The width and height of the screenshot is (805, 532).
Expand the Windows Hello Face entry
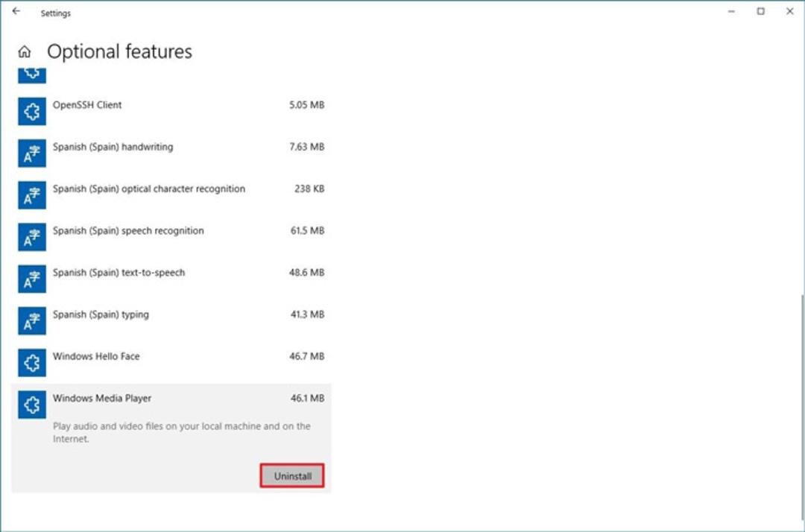point(171,363)
